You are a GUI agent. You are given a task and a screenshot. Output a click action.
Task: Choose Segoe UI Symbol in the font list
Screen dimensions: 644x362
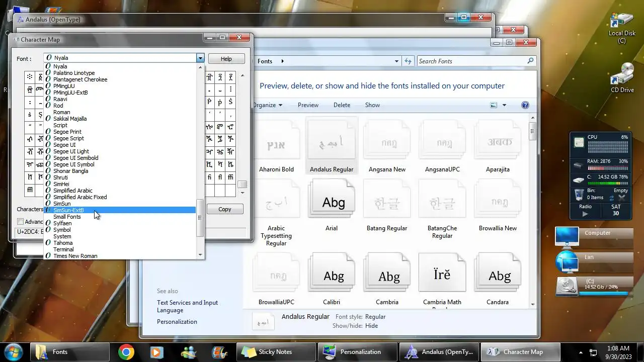[120, 164]
